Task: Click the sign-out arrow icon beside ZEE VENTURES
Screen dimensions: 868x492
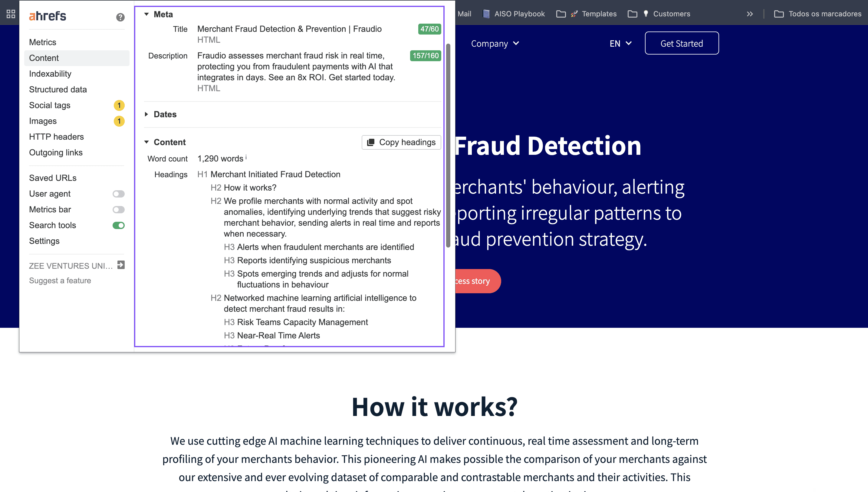Action: point(121,265)
